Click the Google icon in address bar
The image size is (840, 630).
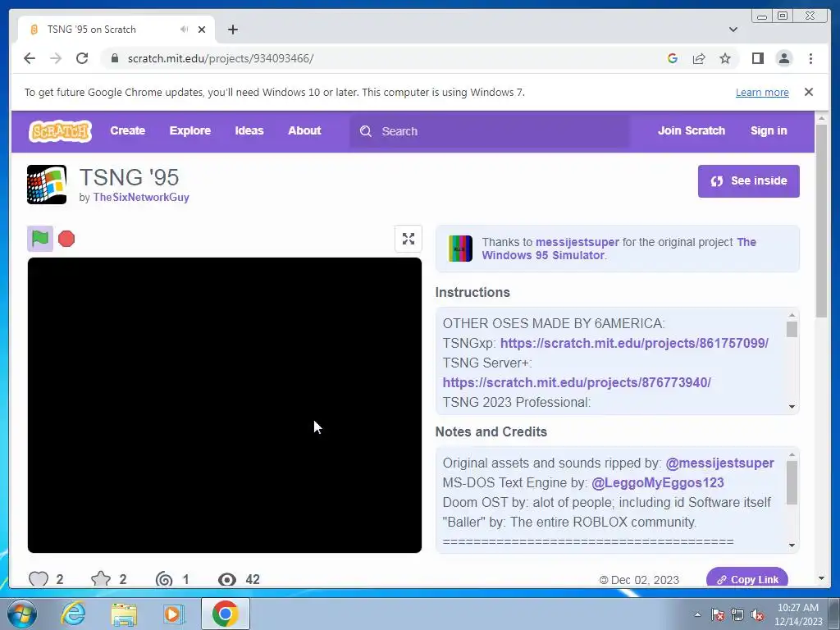tap(673, 58)
